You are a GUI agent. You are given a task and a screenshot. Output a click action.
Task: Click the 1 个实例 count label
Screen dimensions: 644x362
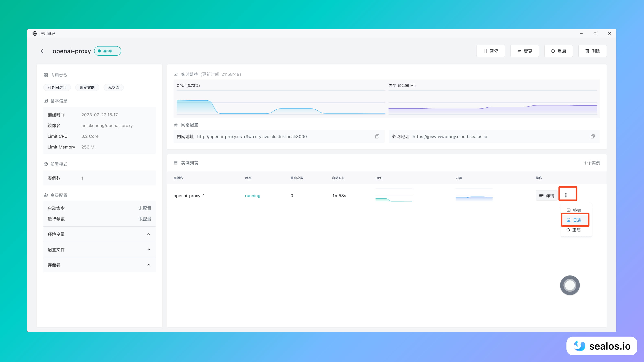pyautogui.click(x=592, y=163)
